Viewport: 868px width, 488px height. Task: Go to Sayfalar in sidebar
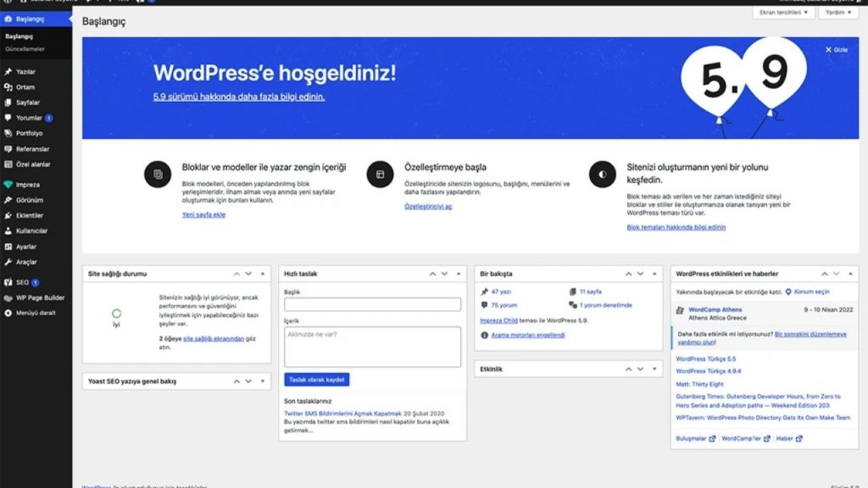point(28,103)
